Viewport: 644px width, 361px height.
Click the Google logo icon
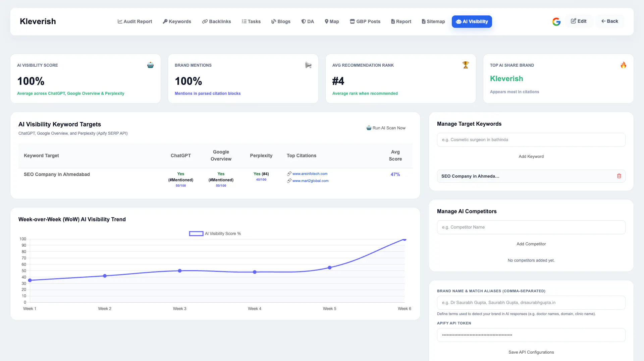556,21
